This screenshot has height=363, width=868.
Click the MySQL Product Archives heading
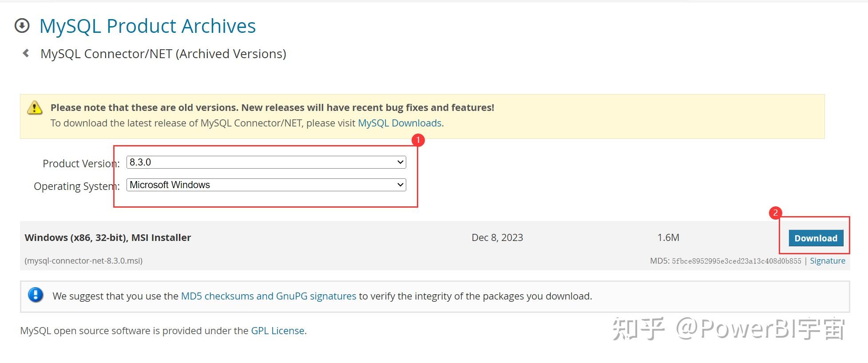[x=147, y=26]
